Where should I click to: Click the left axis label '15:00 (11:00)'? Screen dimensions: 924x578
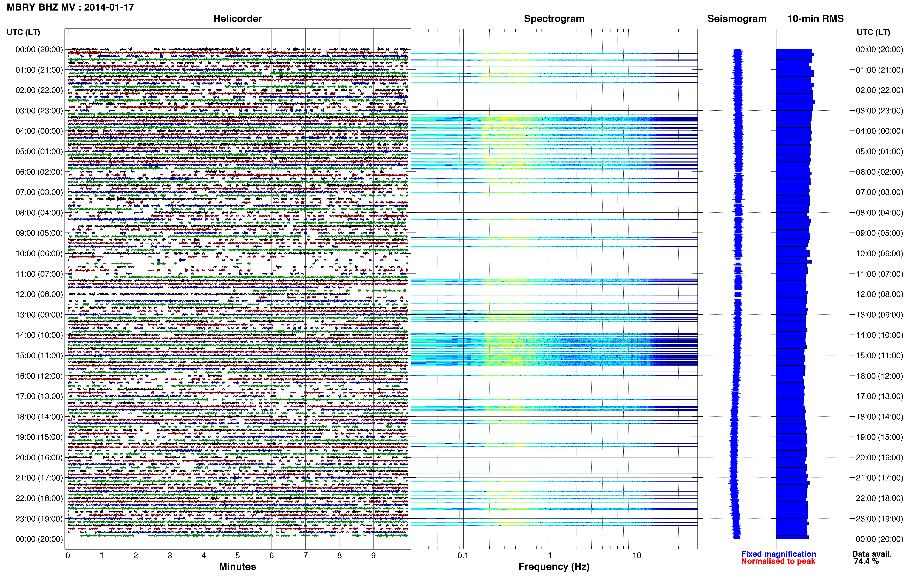[39, 355]
